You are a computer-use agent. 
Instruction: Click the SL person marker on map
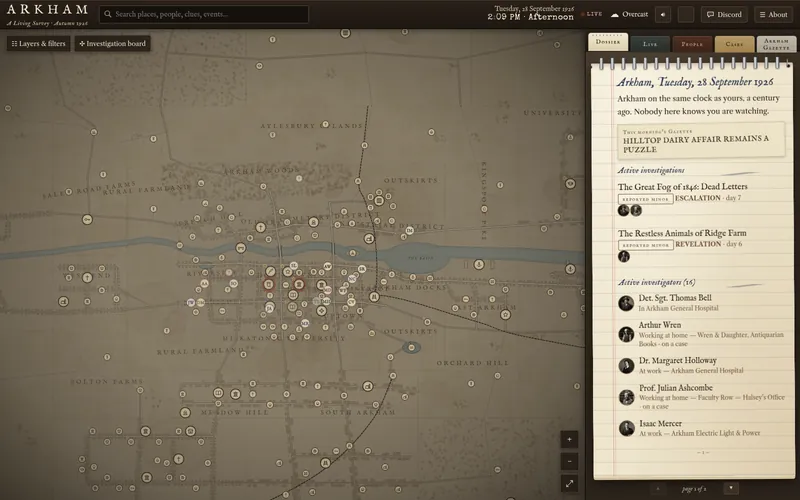294,266
